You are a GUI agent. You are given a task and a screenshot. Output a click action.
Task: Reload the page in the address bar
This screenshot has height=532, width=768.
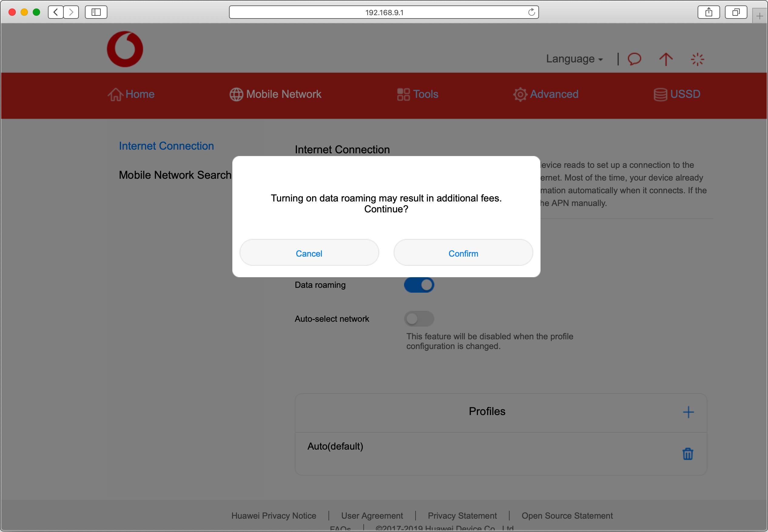point(531,12)
